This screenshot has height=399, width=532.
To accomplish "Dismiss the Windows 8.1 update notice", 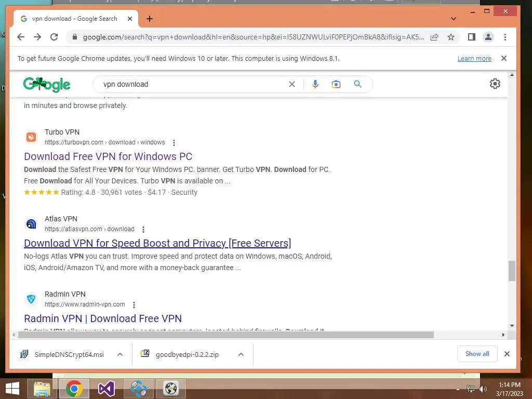I will point(504,58).
